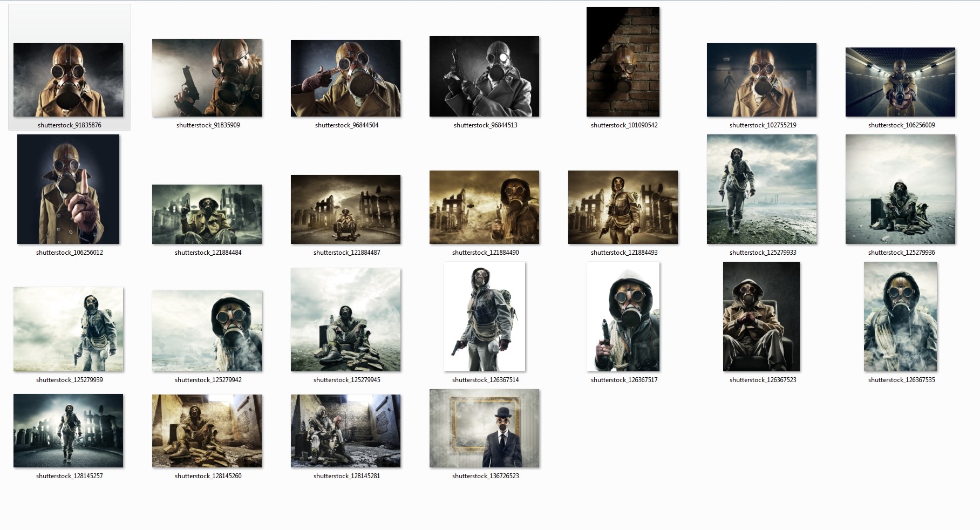Screen dimensions: 980x530
Task: Select thumbnail above shutterstock_91835909
Action: (207, 78)
